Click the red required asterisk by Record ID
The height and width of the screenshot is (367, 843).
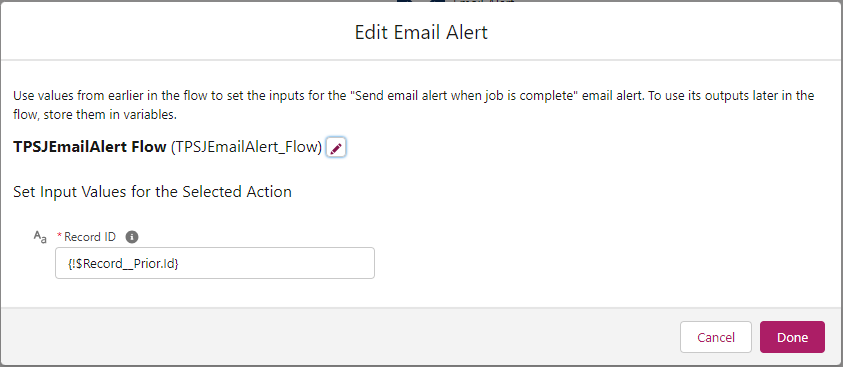click(60, 236)
